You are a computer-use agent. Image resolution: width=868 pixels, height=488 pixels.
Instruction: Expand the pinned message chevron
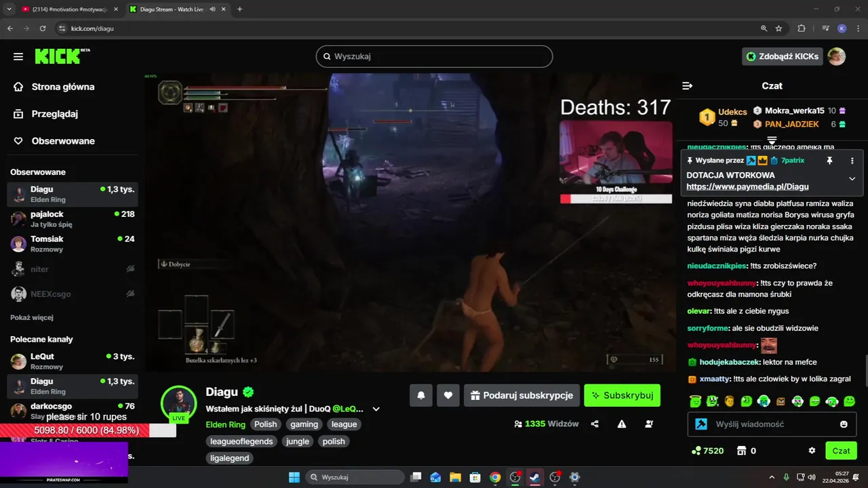[x=852, y=179]
